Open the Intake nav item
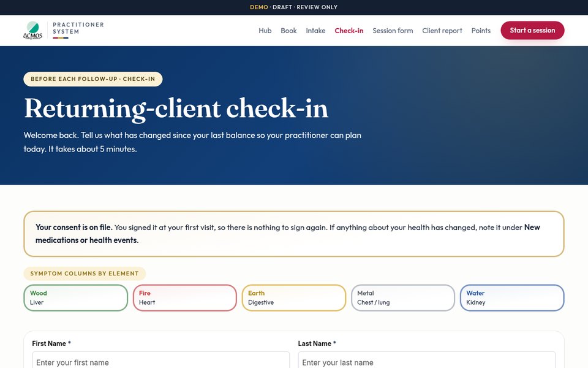588x368 pixels. tap(315, 31)
